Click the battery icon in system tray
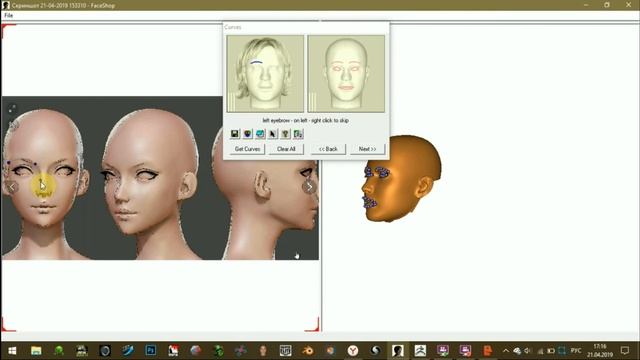The image size is (640, 360). [551, 351]
